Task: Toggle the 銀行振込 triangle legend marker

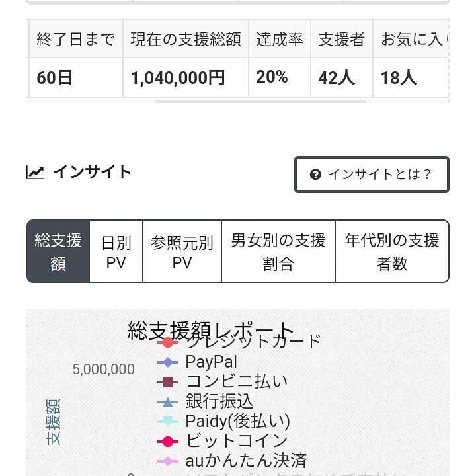Action: pos(168,402)
